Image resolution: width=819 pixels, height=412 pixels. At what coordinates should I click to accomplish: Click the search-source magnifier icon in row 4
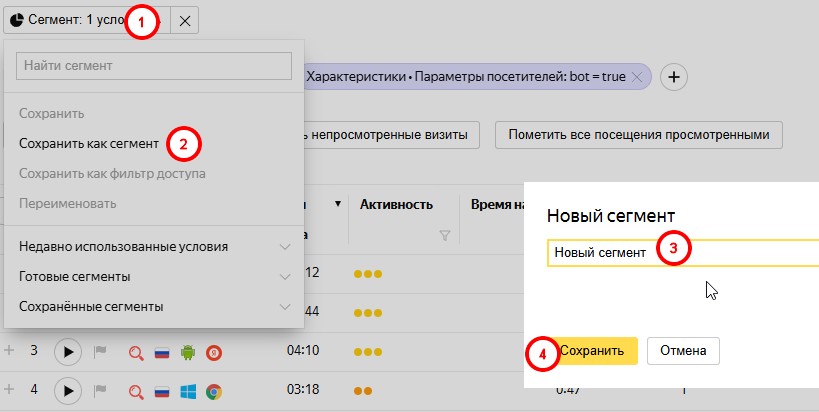tap(136, 392)
